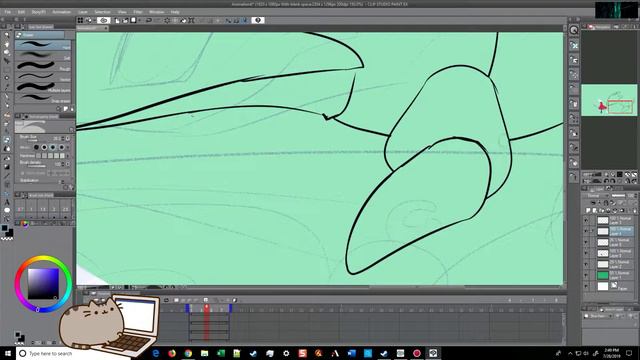Screen dimensions: 640x360
Task: Select the Soft eraser sub tool
Action: (x=43, y=56)
